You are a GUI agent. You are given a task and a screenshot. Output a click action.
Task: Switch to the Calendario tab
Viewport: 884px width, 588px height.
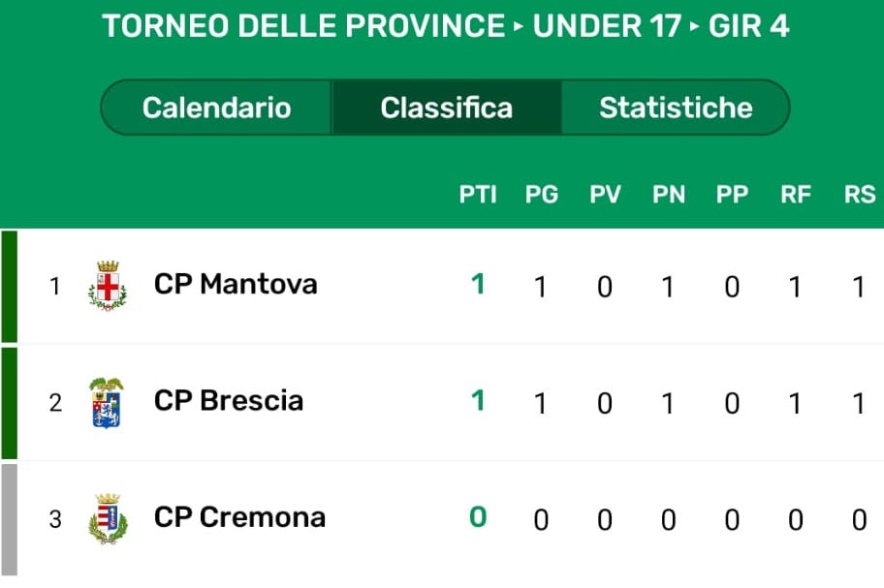tap(216, 108)
